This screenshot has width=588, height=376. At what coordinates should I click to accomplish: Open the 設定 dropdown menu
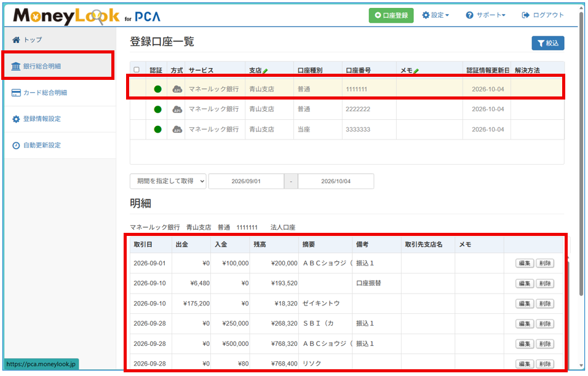click(435, 15)
